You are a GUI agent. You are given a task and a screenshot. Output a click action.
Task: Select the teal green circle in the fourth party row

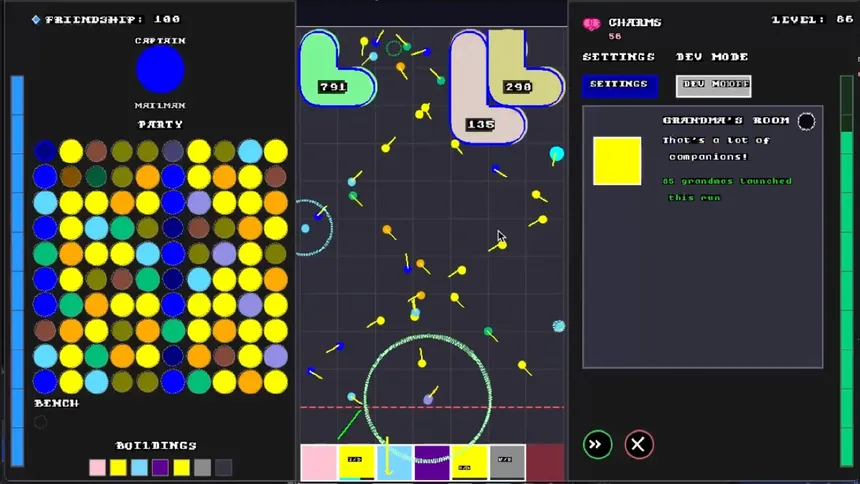tap(122, 228)
